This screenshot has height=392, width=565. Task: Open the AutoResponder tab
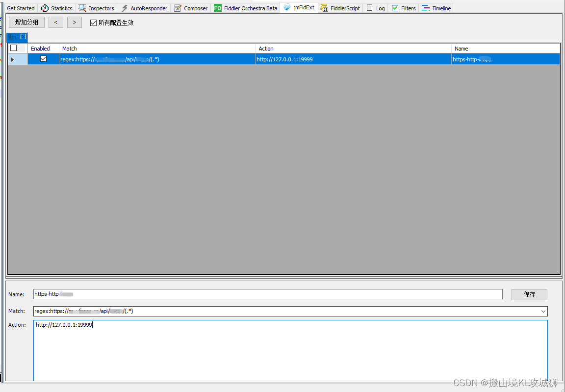[x=145, y=8]
